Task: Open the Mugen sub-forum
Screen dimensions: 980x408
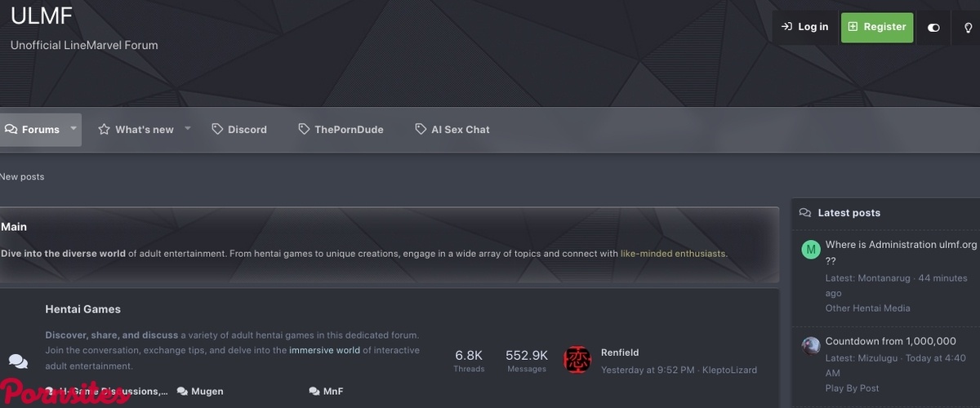Action: point(207,392)
